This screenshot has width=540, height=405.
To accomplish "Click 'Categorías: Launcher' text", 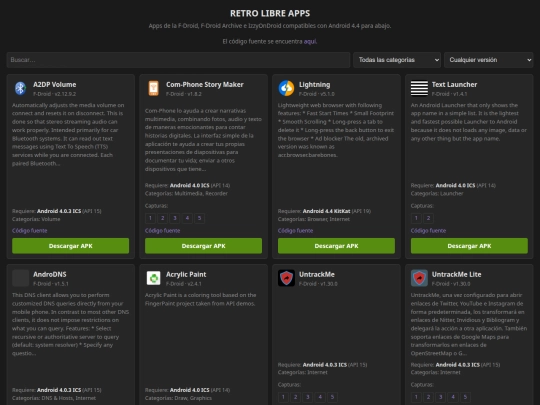I will pos(437,194).
